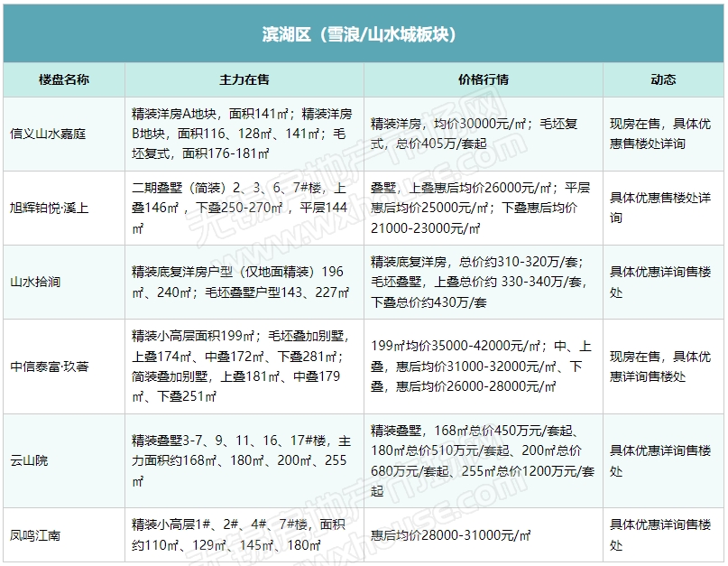Click 云山院 status cell 具体优惠详询售楼处
The image size is (728, 566).
point(663,460)
